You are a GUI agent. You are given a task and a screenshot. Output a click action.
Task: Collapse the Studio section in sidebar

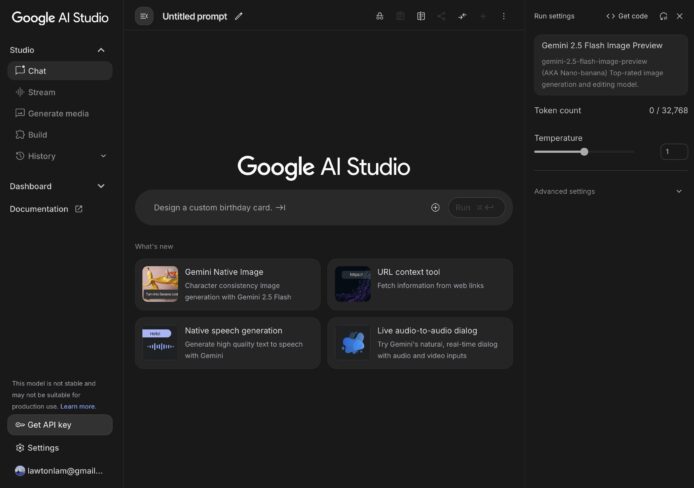click(101, 50)
